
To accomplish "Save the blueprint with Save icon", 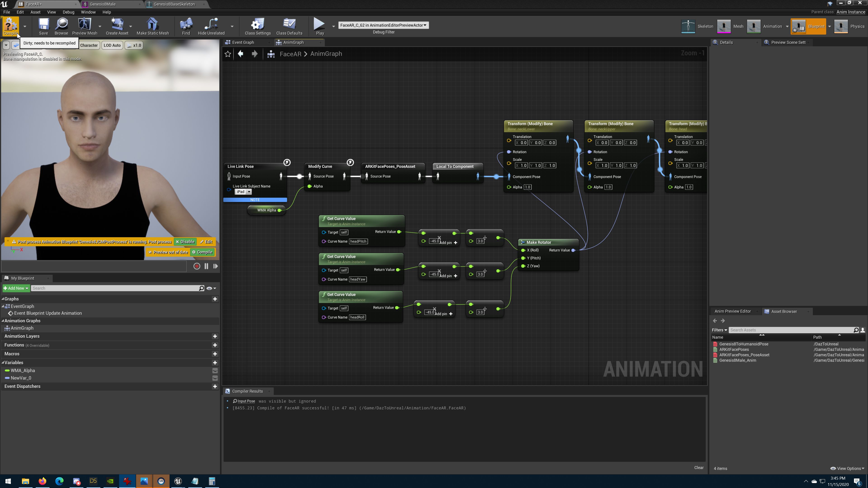I will (43, 26).
